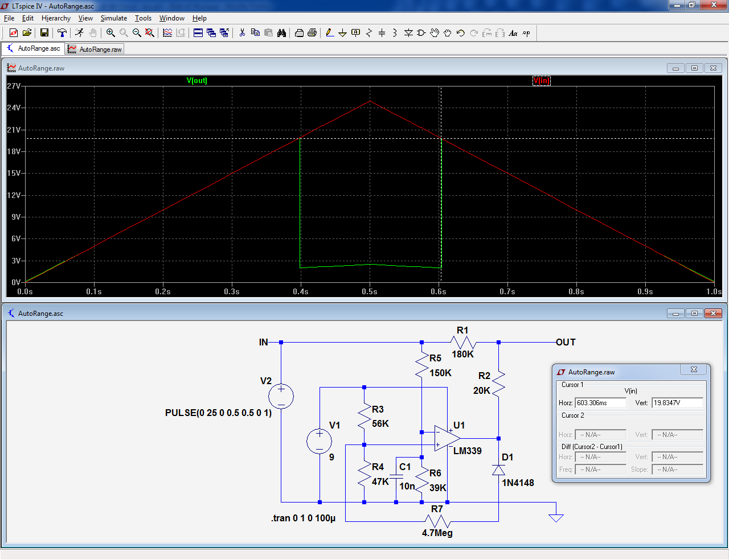Screen dimensions: 729x560
Task: Open the Control Panel hammer icon
Action: click(x=62, y=33)
